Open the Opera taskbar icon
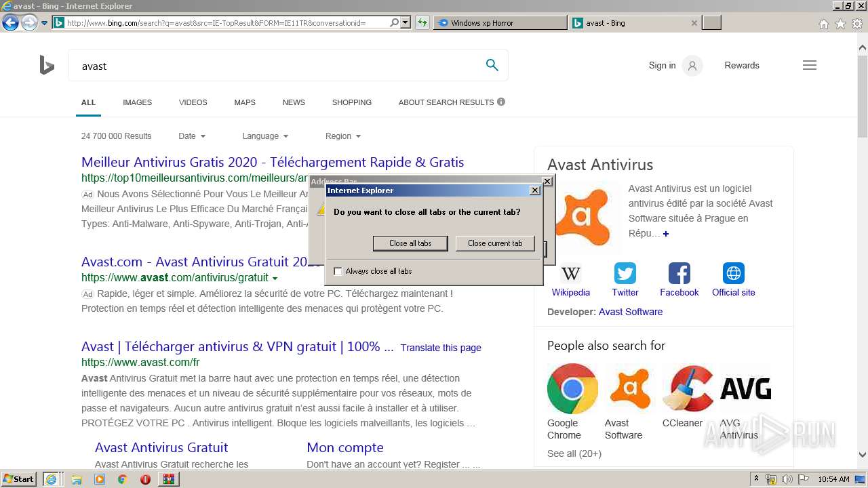Image resolution: width=868 pixels, height=488 pixels. (145, 479)
